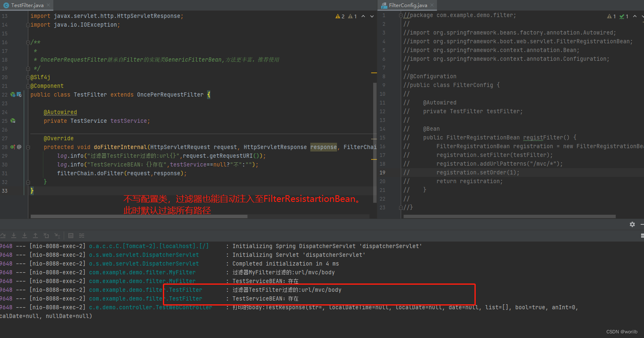Click the @Autowired annotation on line 24
Screen dimensions: 644x338
(60, 112)
